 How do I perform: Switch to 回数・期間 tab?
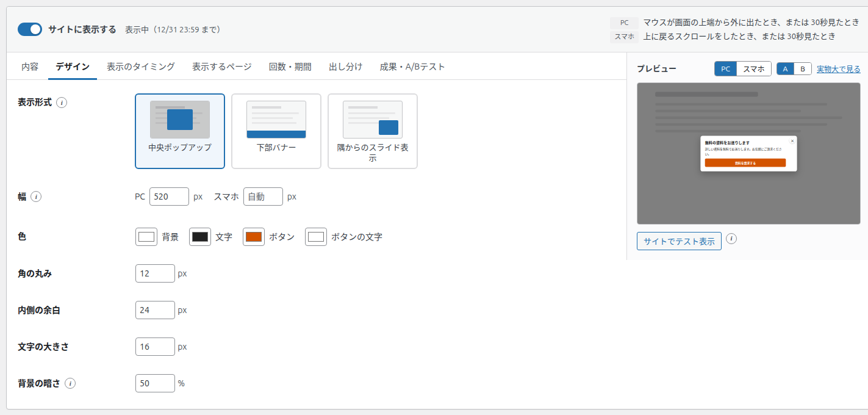(x=290, y=67)
